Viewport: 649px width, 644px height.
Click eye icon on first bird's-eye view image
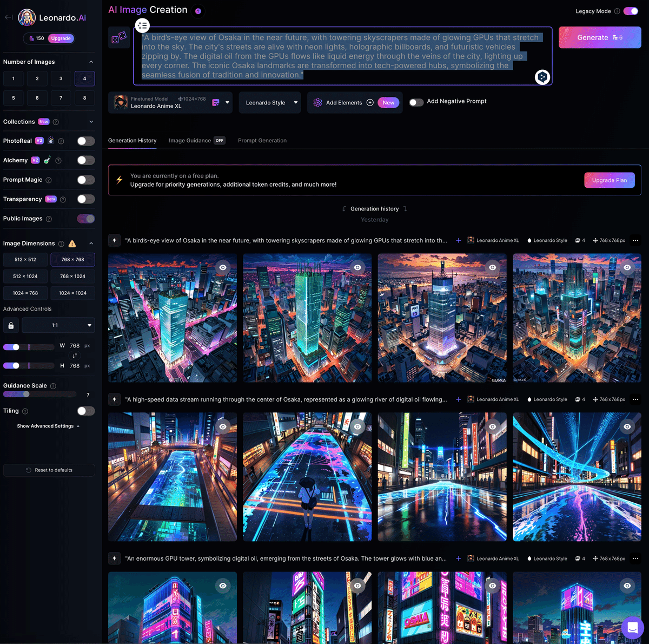(x=223, y=267)
